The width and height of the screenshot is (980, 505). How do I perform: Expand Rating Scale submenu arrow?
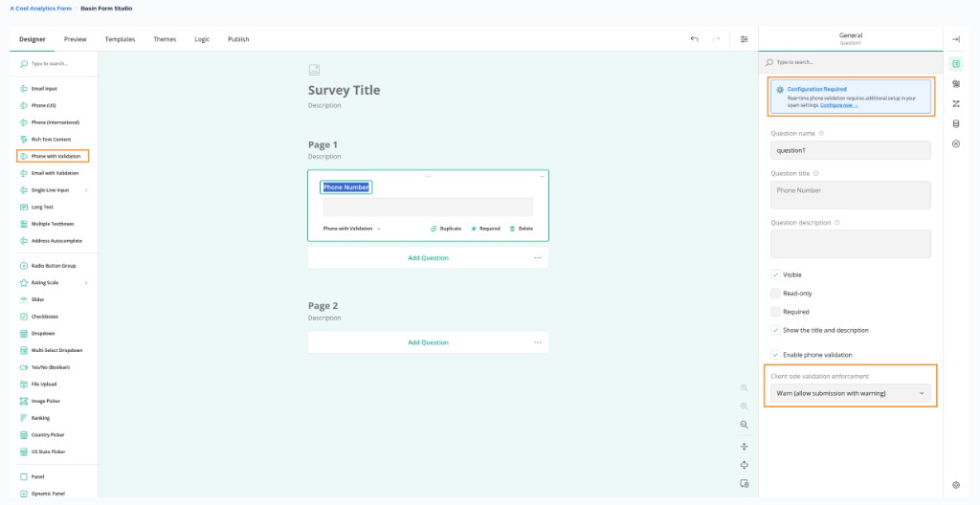[86, 282]
